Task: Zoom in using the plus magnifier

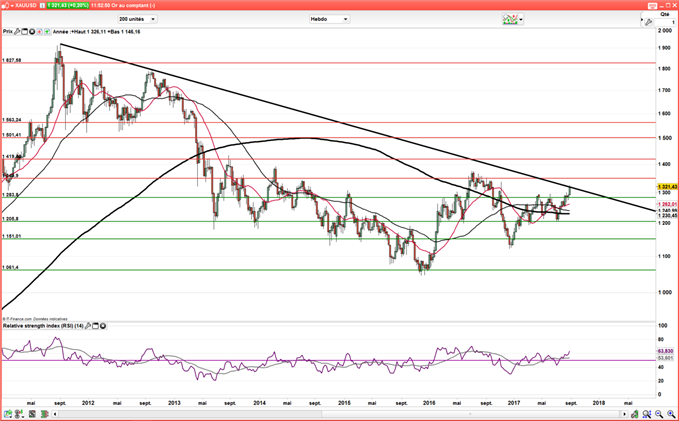Action: click(670, 414)
